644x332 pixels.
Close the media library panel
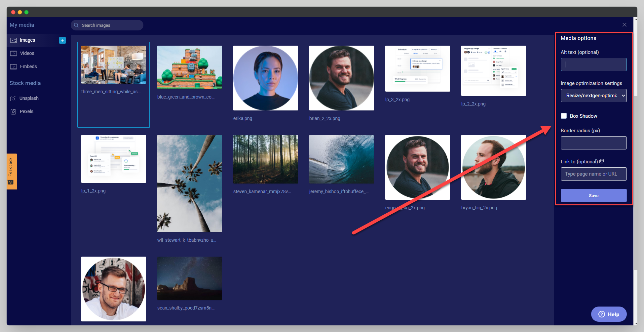pyautogui.click(x=624, y=25)
